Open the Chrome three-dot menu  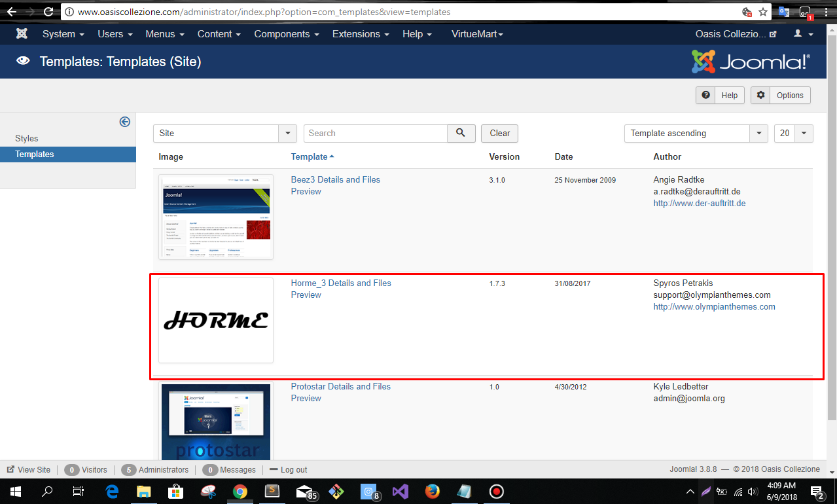[x=825, y=12]
